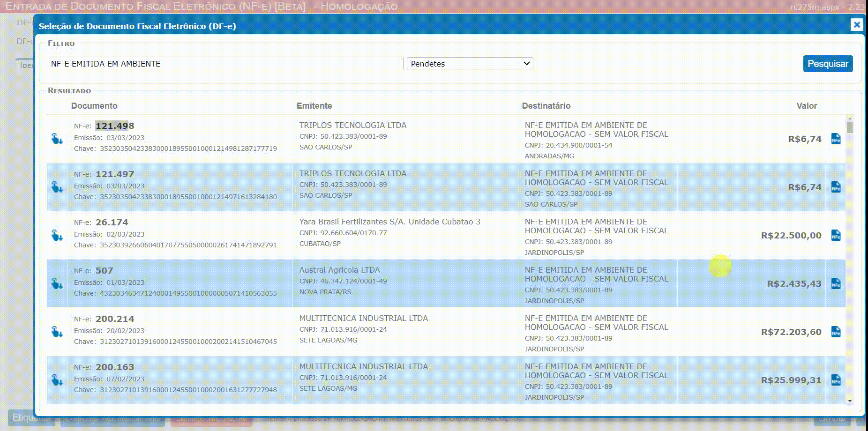Open NFe file icon for R$72.203,60 row

(836, 332)
